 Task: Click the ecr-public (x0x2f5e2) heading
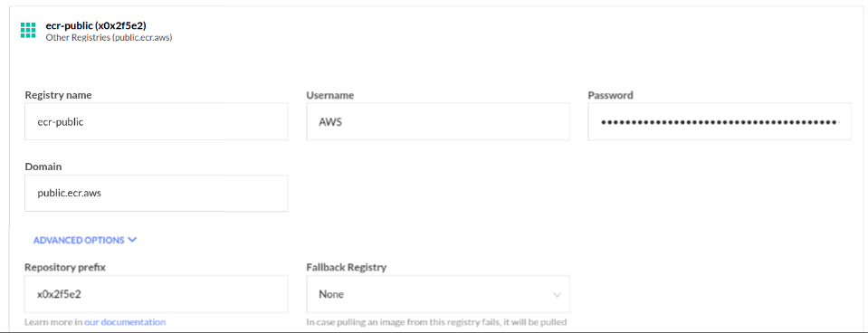(96, 26)
